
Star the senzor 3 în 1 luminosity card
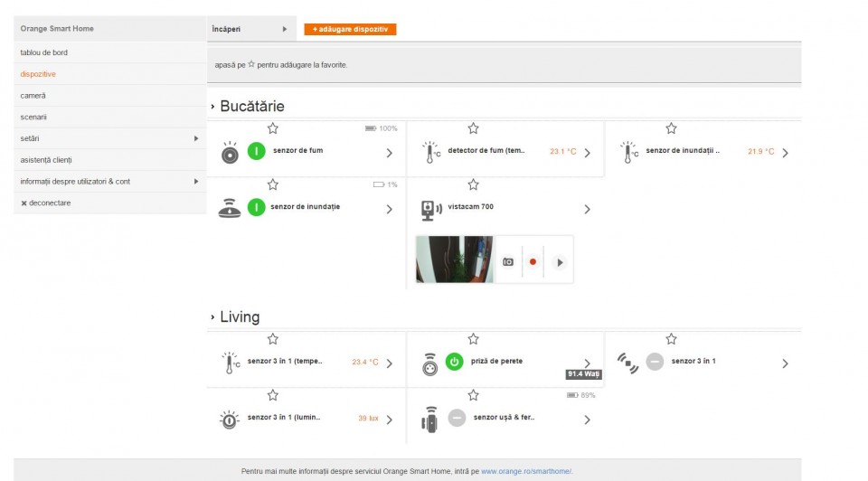coord(273,395)
